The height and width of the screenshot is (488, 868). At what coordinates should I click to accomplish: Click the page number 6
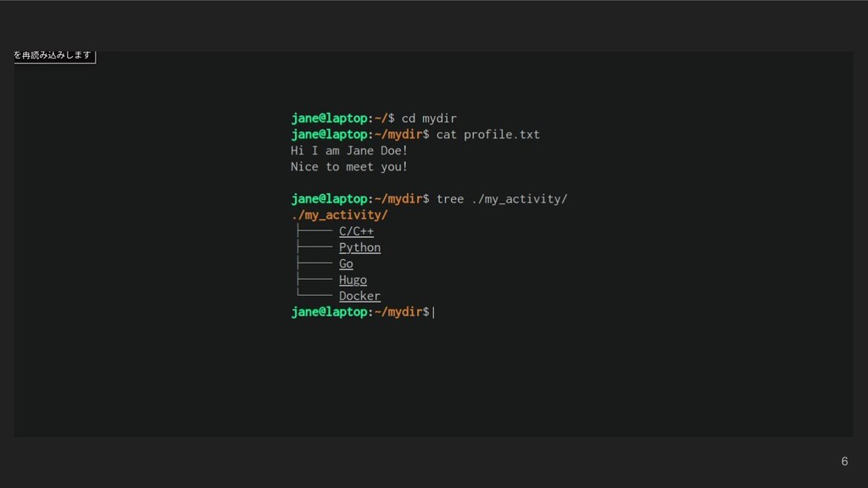click(844, 462)
